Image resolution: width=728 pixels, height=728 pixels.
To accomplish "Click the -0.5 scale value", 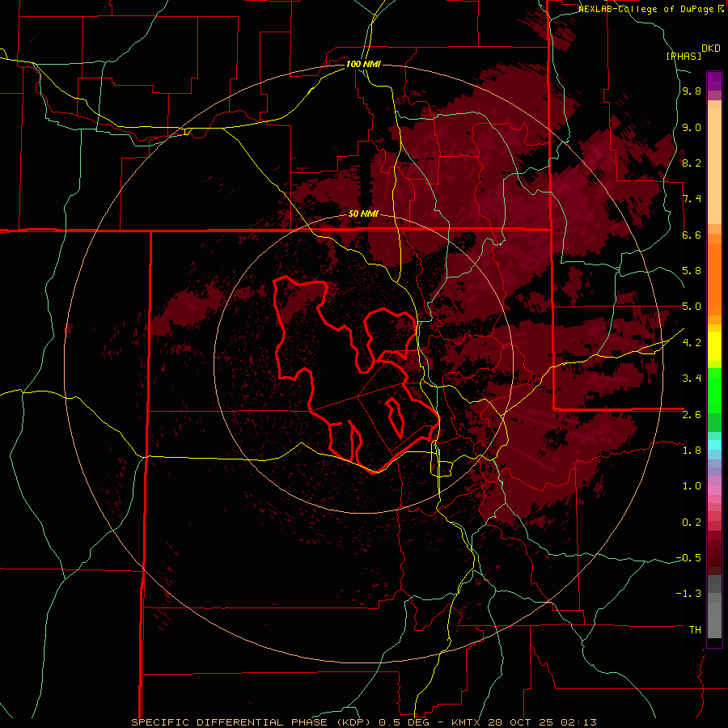I will [x=688, y=558].
